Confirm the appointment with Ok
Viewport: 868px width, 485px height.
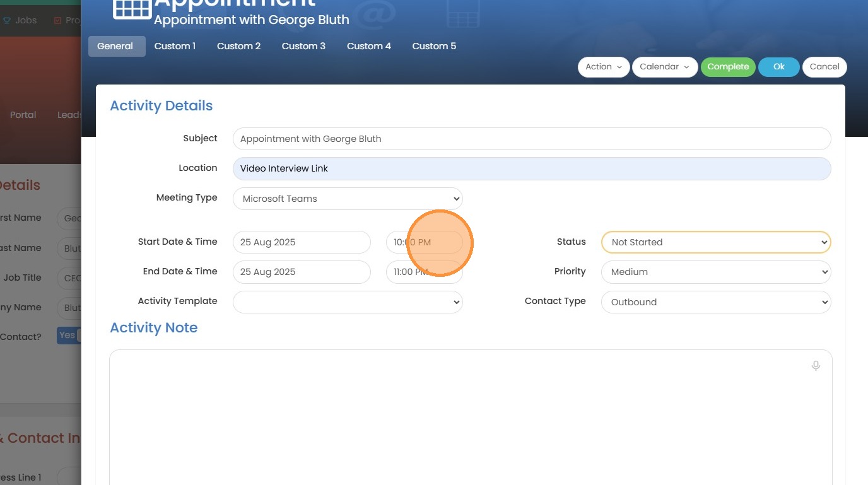point(779,67)
